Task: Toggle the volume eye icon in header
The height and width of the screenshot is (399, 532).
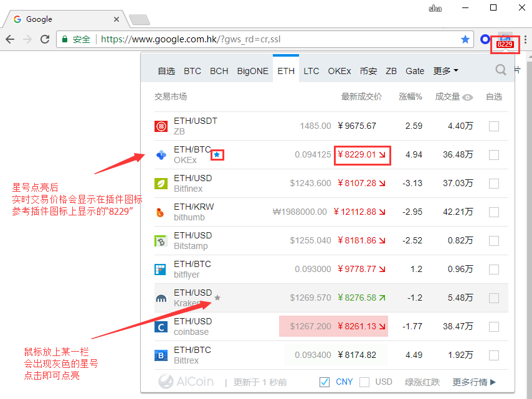Action: pyautogui.click(x=468, y=98)
